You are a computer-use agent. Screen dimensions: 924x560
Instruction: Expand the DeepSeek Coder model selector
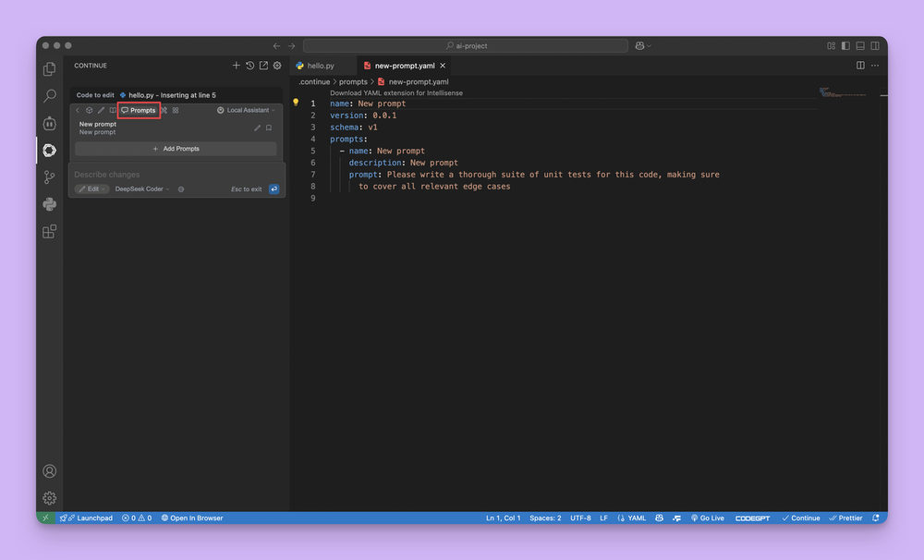point(142,189)
